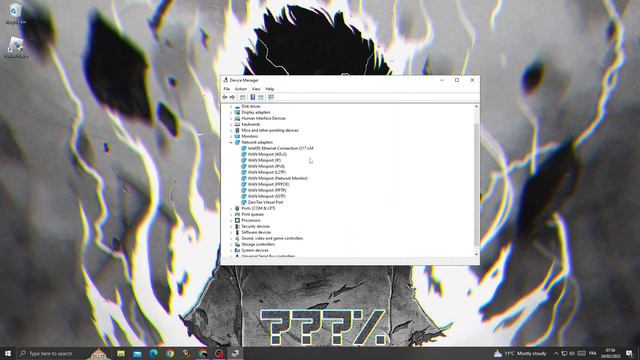The width and height of the screenshot is (640, 360).
Task: Click the Human Interface Devices label
Action: point(264,118)
